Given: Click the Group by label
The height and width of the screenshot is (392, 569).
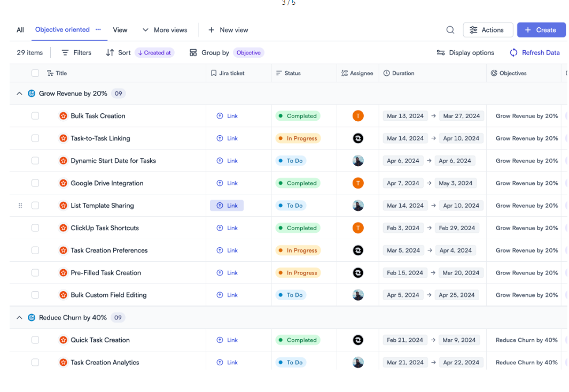Looking at the screenshot, I should (x=215, y=52).
